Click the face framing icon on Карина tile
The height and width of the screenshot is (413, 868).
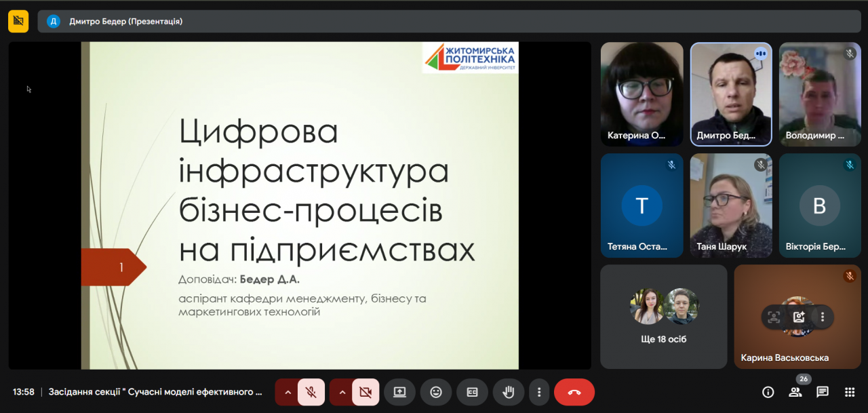click(774, 317)
